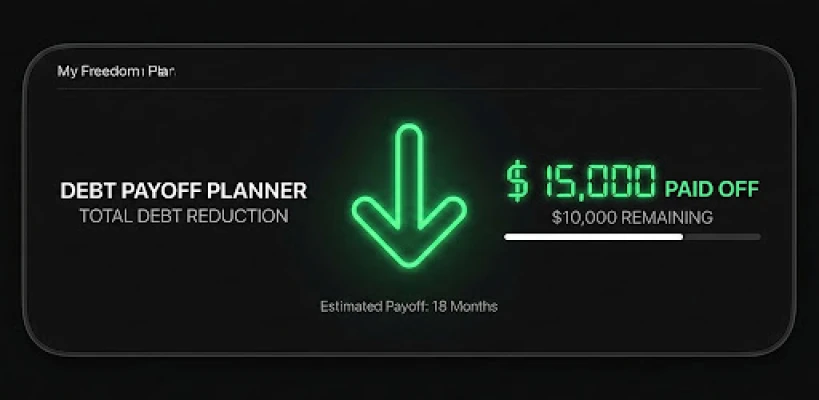Screen dimensions: 819x400
Task: Select the TOTAL DEBT REDUCTION subtitle
Action: pyautogui.click(x=184, y=215)
